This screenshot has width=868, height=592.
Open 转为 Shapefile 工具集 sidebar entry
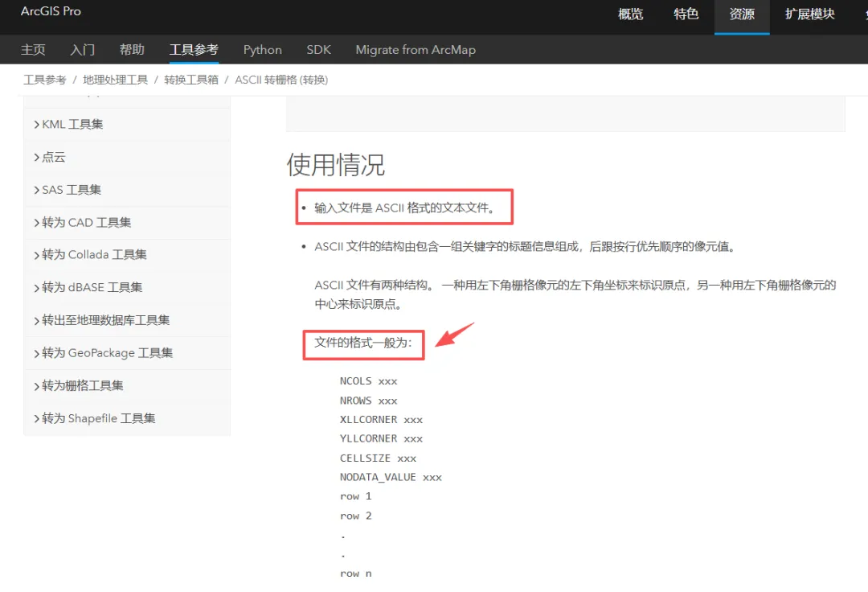tap(99, 417)
